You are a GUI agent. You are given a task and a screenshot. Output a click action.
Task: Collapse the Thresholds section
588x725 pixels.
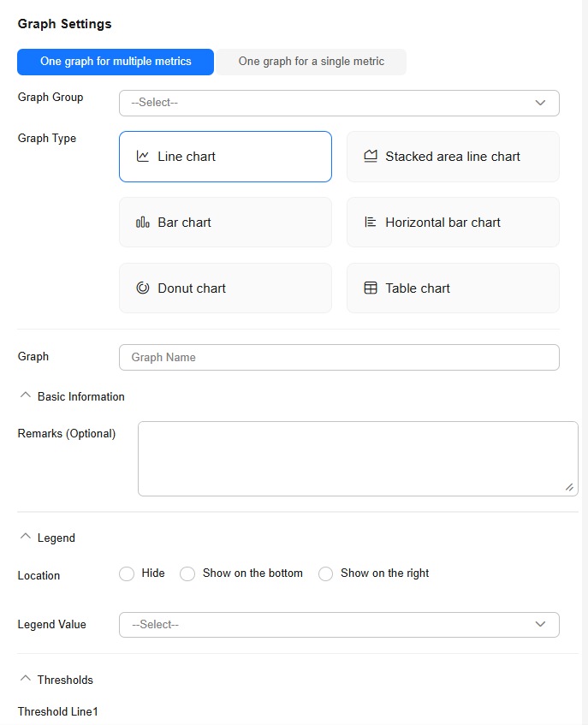[x=25, y=680]
